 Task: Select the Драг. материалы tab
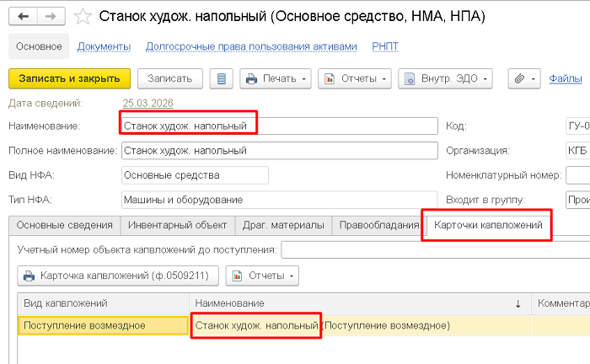click(283, 225)
